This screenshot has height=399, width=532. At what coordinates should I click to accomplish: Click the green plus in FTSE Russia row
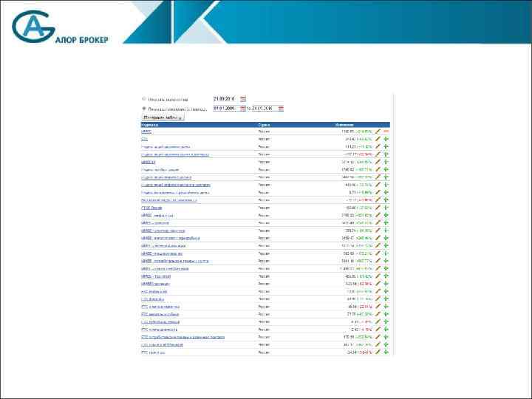tap(386, 208)
